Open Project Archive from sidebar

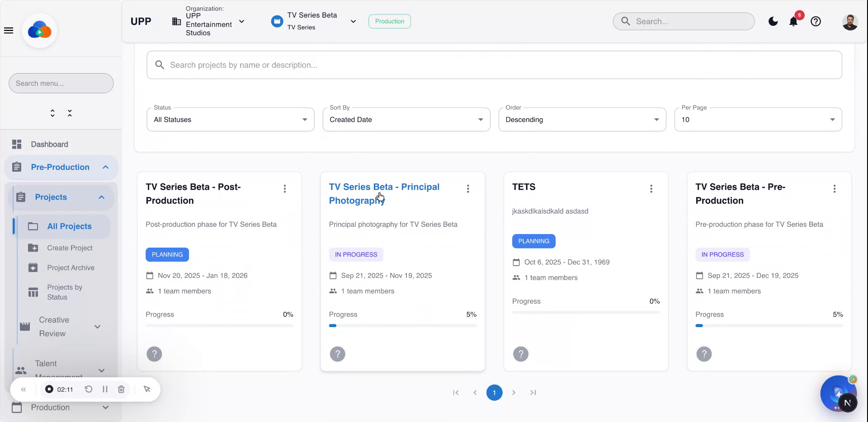tap(71, 268)
